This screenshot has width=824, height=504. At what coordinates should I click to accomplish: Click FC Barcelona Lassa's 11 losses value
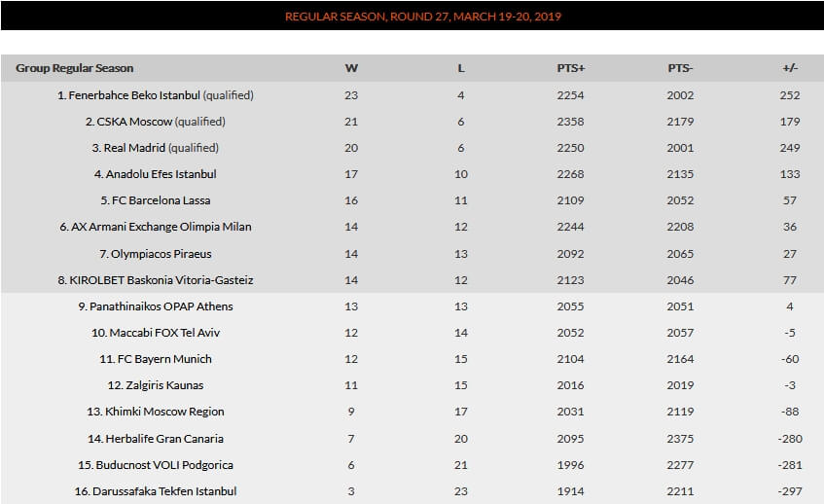pos(461,200)
